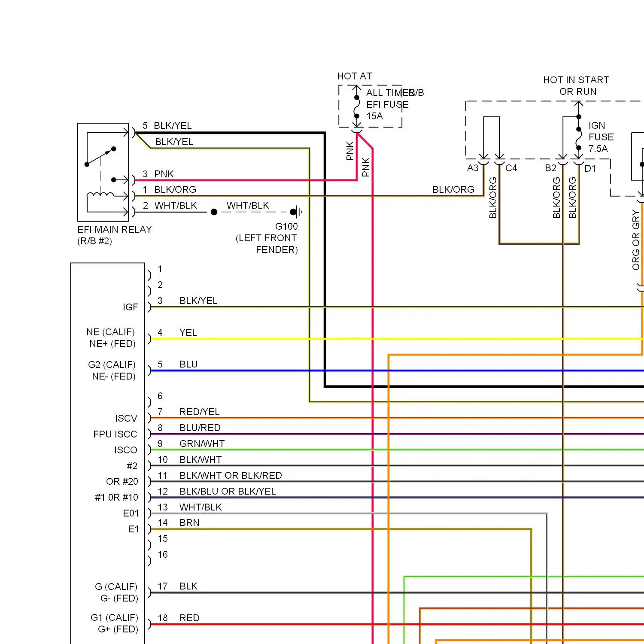Click the 'NE+ (FED)' label
This screenshot has height=644, width=644.
[x=112, y=344]
